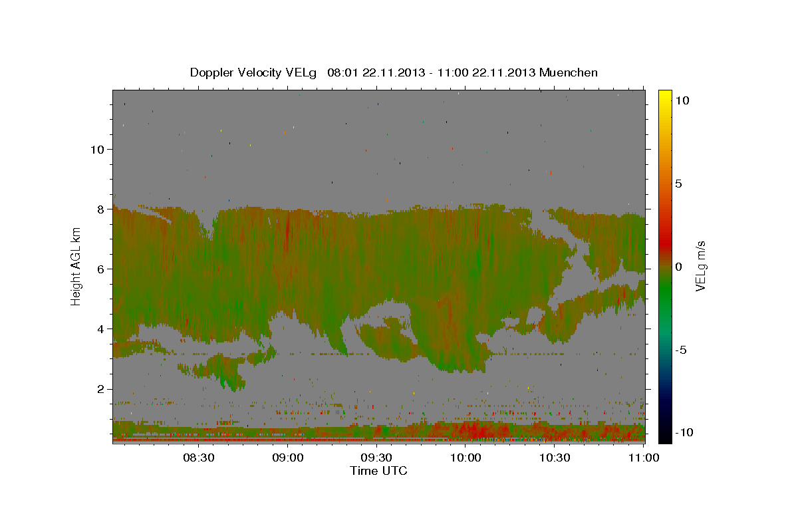798x532 pixels.
Task: Click the 'VELg m/s' colorbar label
Action: 700,267
